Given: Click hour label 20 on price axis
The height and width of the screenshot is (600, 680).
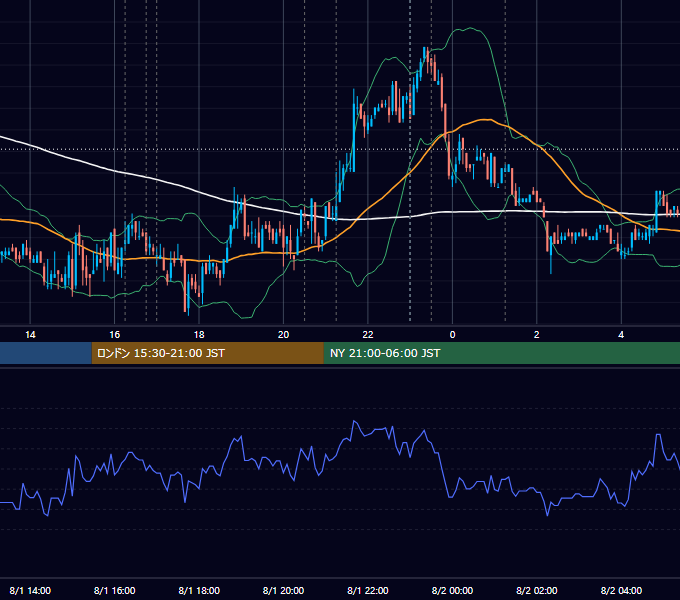Looking at the screenshot, I should (x=283, y=335).
